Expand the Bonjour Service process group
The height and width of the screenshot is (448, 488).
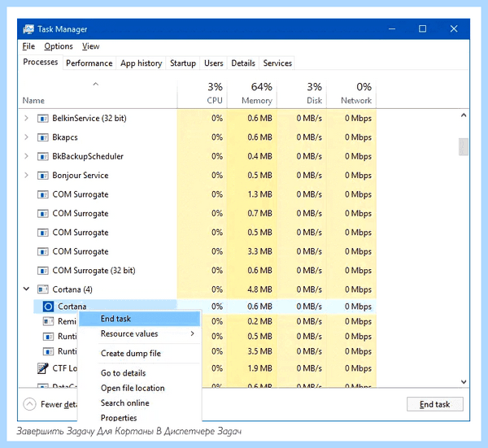[27, 175]
